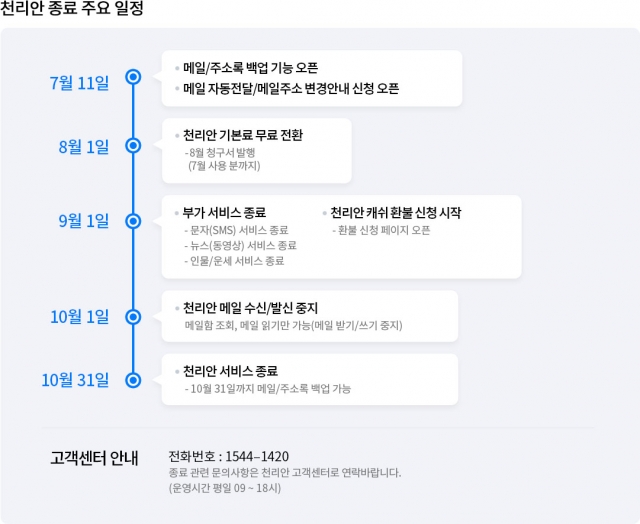Click 부가 서비스 종료 heading
This screenshot has width=640, height=524.
coord(224,213)
